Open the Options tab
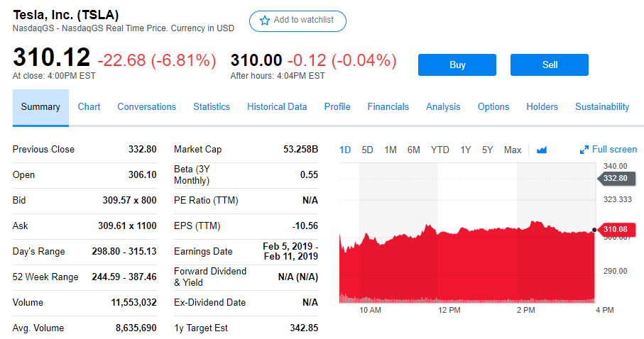 point(493,106)
